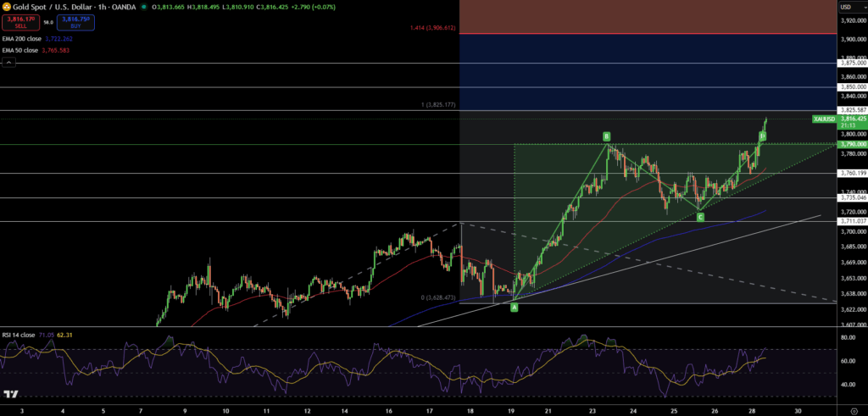Screen dimensions: 868x416
Task: Click the gold symbol icon beside Gold Spot
Action: pyautogui.click(x=7, y=7)
